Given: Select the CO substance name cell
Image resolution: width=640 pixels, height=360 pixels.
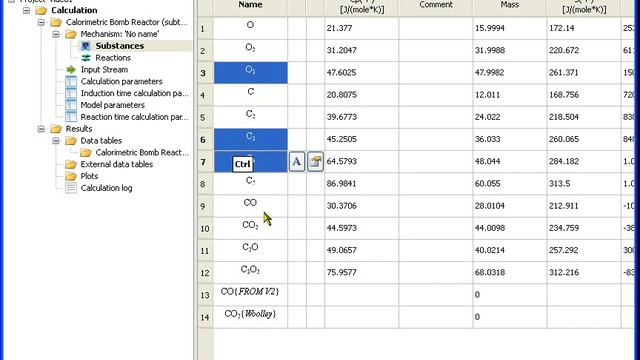Looking at the screenshot, I should click(x=250, y=206).
